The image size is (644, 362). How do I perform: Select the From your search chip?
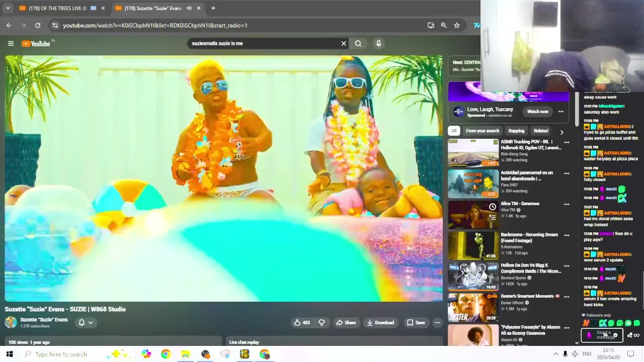[x=482, y=131]
